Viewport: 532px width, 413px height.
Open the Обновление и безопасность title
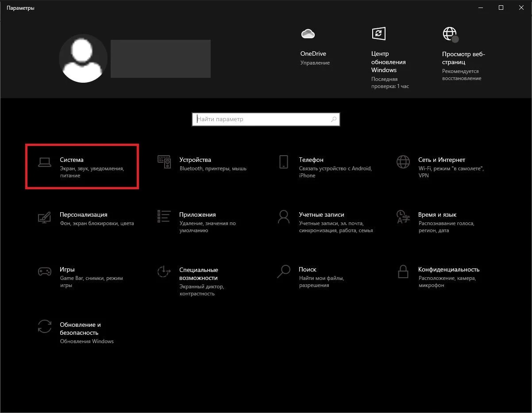(x=80, y=329)
